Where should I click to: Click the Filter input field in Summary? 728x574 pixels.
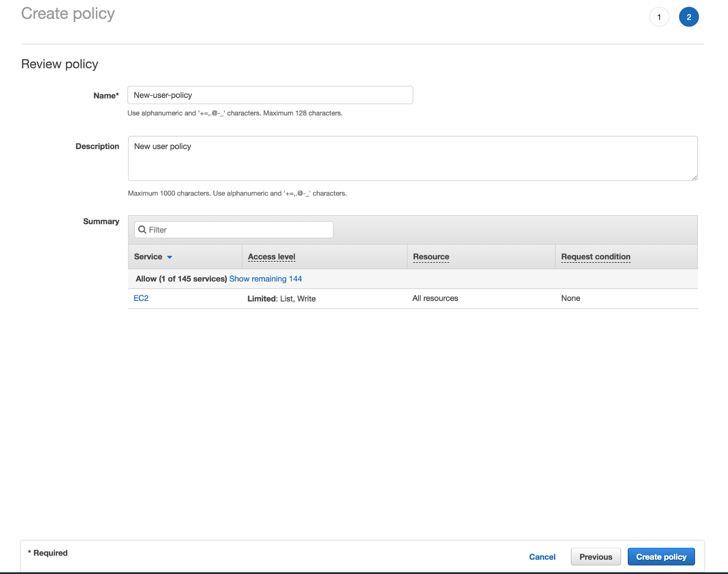234,230
